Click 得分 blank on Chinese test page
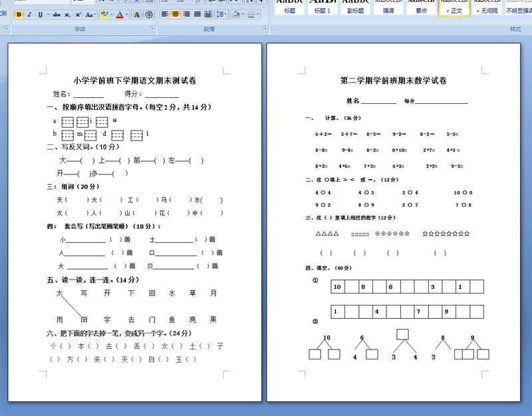Viewport: 532px width, 416px height. 162,95
